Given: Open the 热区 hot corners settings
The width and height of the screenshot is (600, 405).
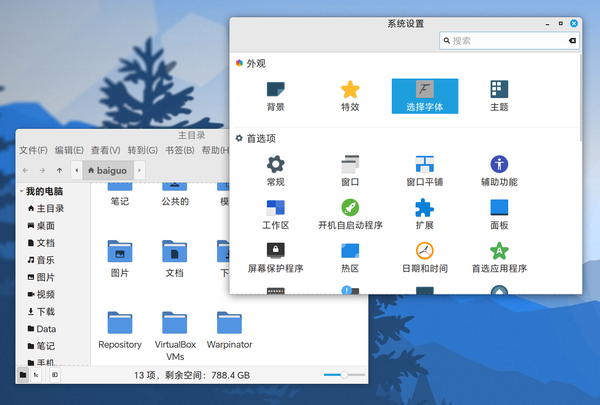Looking at the screenshot, I should pyautogui.click(x=350, y=258).
